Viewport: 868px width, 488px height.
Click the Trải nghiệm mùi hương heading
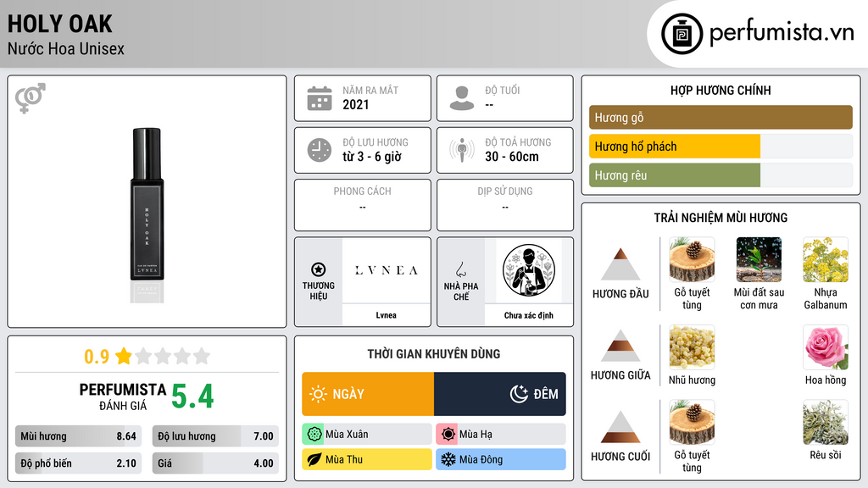point(721,218)
